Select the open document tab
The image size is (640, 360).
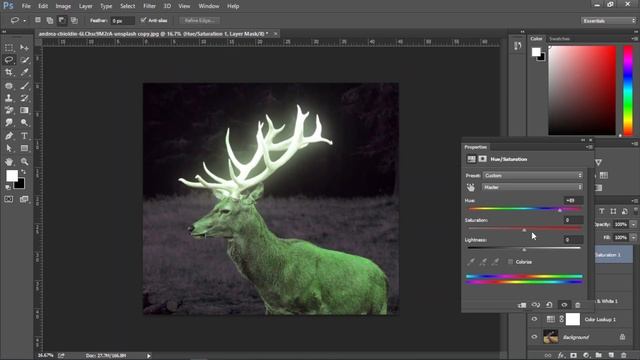point(153,34)
